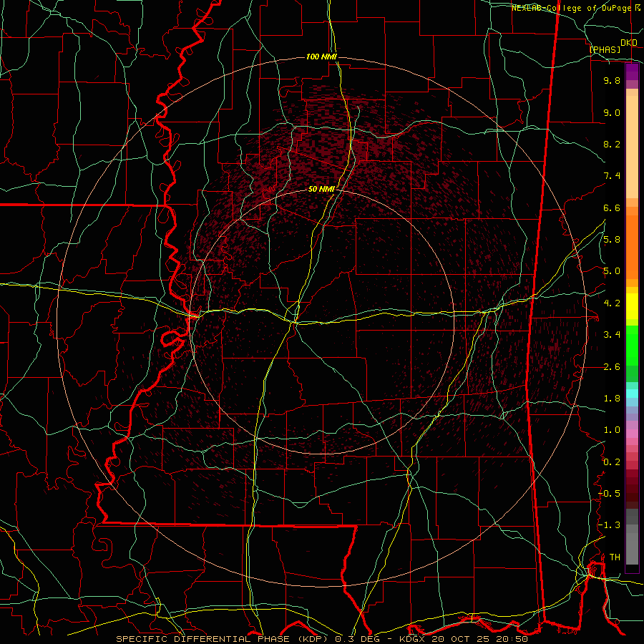Click the DKD unit label above the legend
The height and width of the screenshot is (644, 644).
click(629, 42)
